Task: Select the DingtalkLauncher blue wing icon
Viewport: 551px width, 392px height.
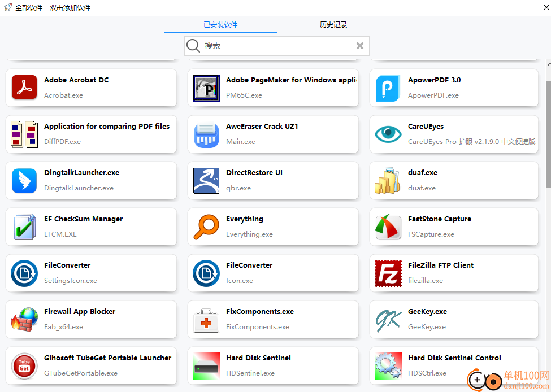Action: 24,181
